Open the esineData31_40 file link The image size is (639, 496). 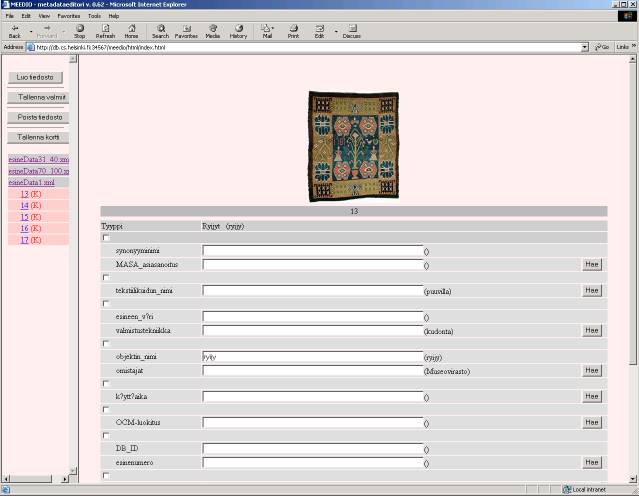pos(39,159)
